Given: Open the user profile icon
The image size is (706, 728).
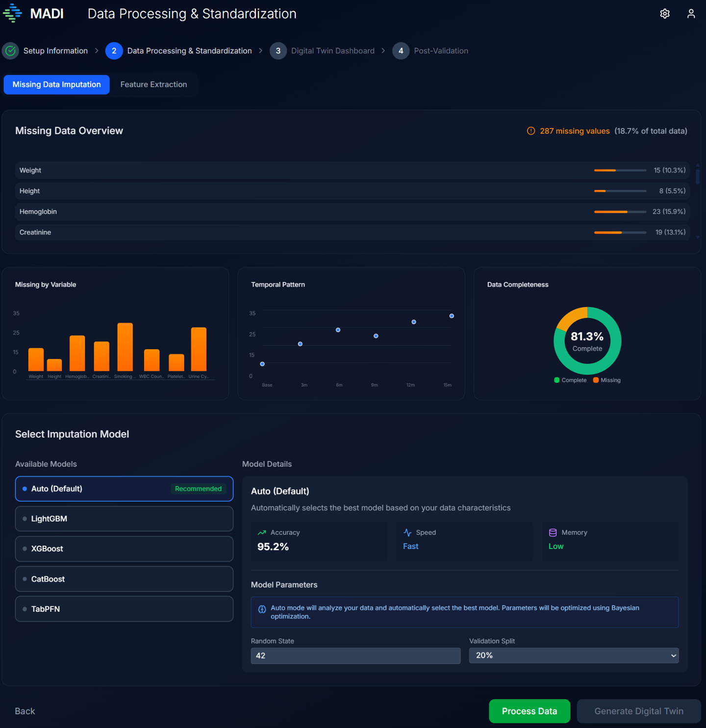Looking at the screenshot, I should click(691, 14).
